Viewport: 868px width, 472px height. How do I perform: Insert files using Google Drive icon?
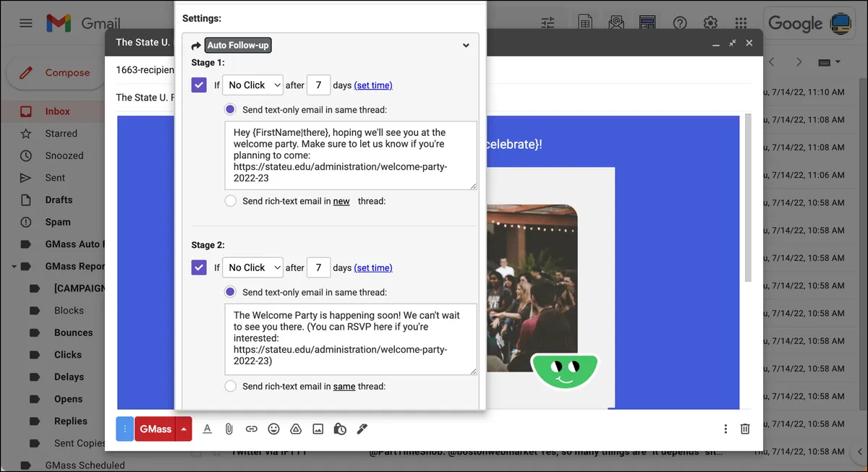coord(296,429)
